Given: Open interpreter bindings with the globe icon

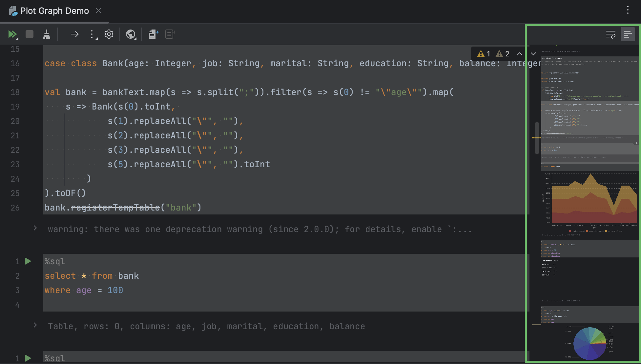Looking at the screenshot, I should [x=131, y=34].
